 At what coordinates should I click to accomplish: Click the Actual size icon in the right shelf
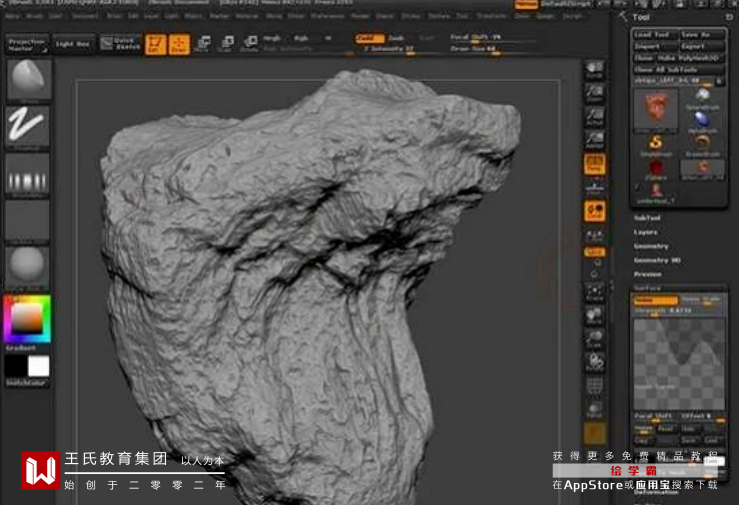tap(594, 116)
